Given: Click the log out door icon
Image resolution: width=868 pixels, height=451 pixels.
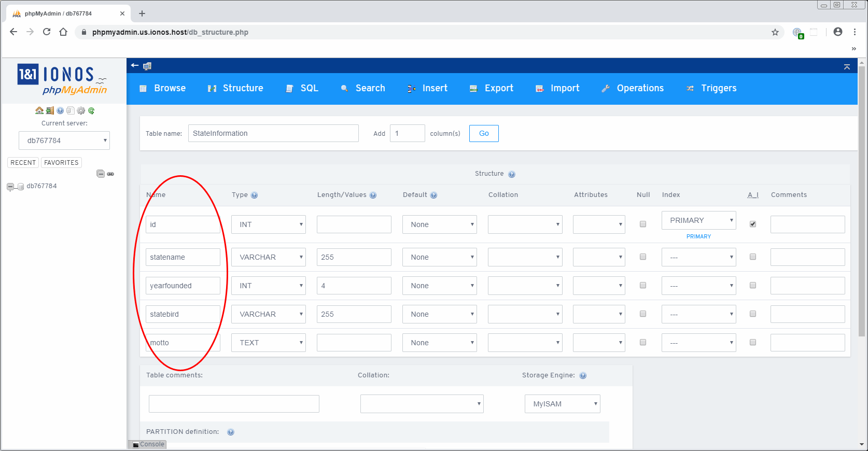Looking at the screenshot, I should pos(50,110).
